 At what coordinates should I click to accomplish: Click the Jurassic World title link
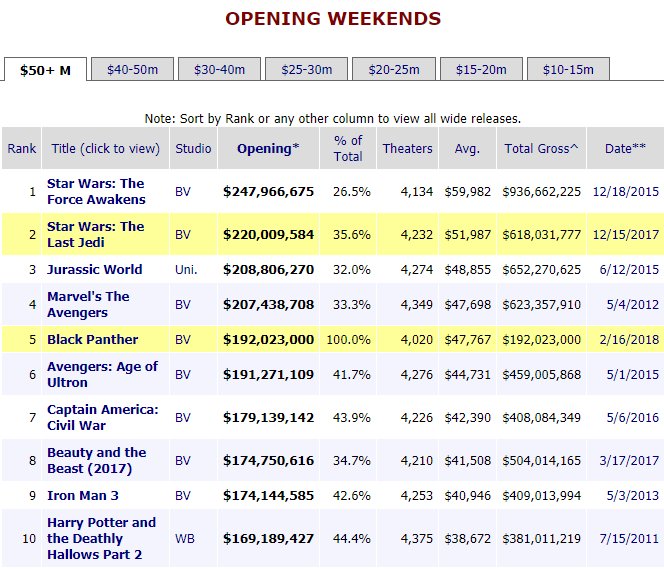(94, 269)
